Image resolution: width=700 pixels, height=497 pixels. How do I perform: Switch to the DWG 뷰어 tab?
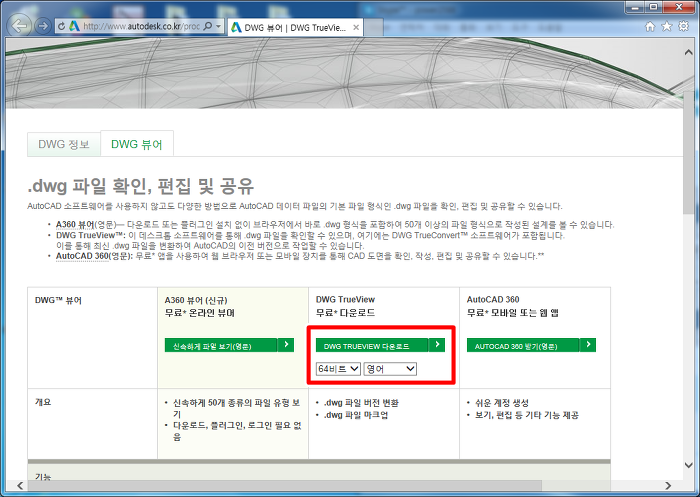coord(137,144)
